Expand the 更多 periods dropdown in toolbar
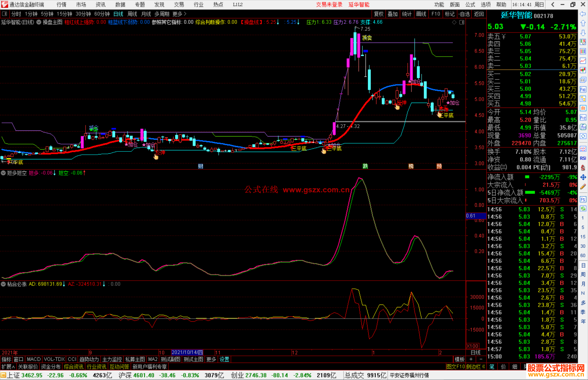The image size is (588, 380). point(179,14)
